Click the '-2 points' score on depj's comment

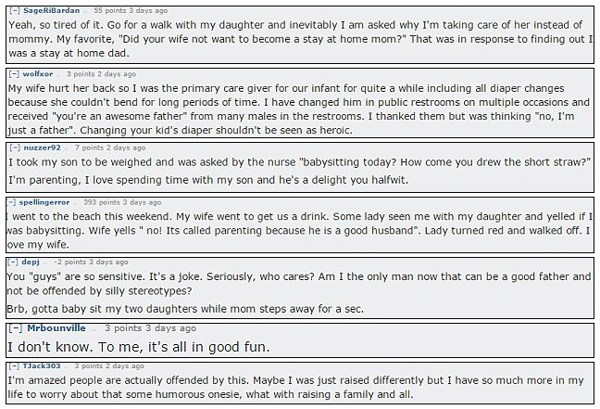point(70,262)
